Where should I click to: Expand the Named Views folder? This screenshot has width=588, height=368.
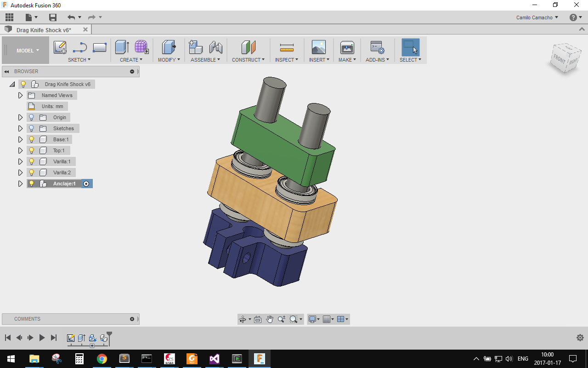[x=20, y=95]
